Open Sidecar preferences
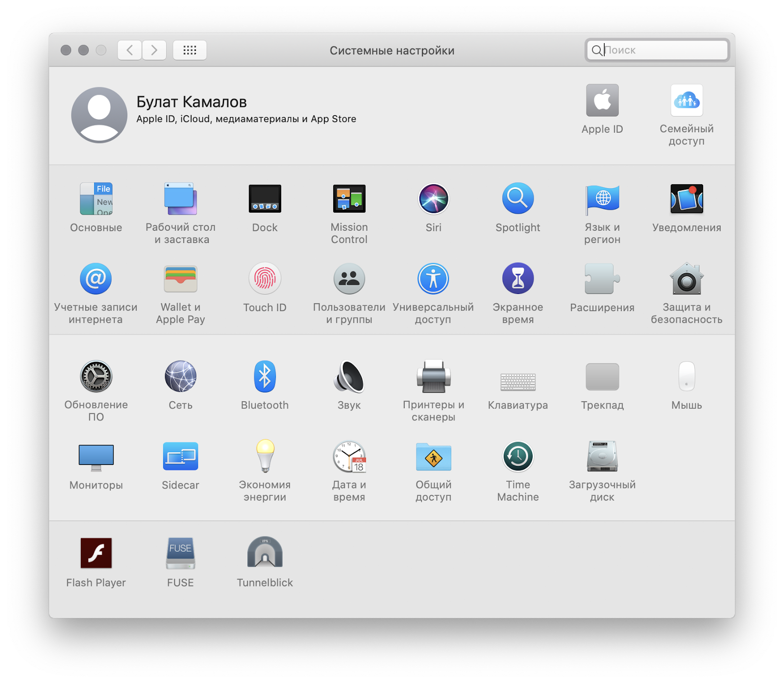The height and width of the screenshot is (683, 784). coord(180,457)
